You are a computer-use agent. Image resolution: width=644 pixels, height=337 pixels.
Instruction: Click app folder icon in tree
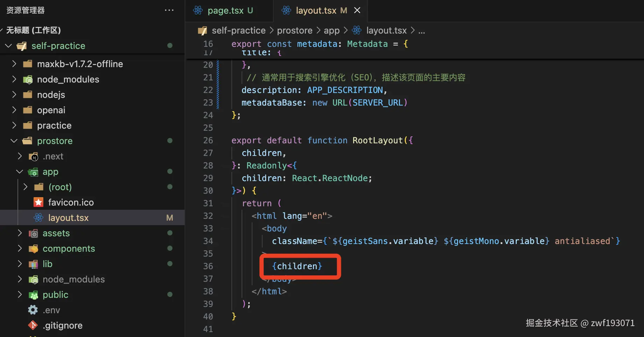[x=33, y=172]
